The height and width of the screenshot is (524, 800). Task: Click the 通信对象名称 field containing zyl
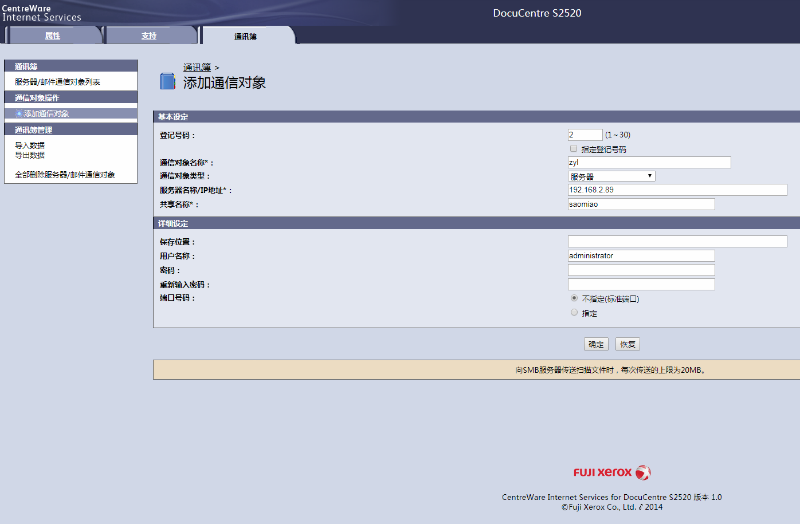point(649,162)
